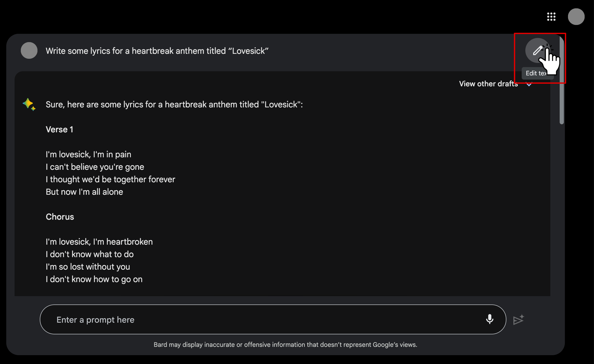Click the "Chorus" heading
Image resolution: width=594 pixels, height=364 pixels.
tap(60, 217)
